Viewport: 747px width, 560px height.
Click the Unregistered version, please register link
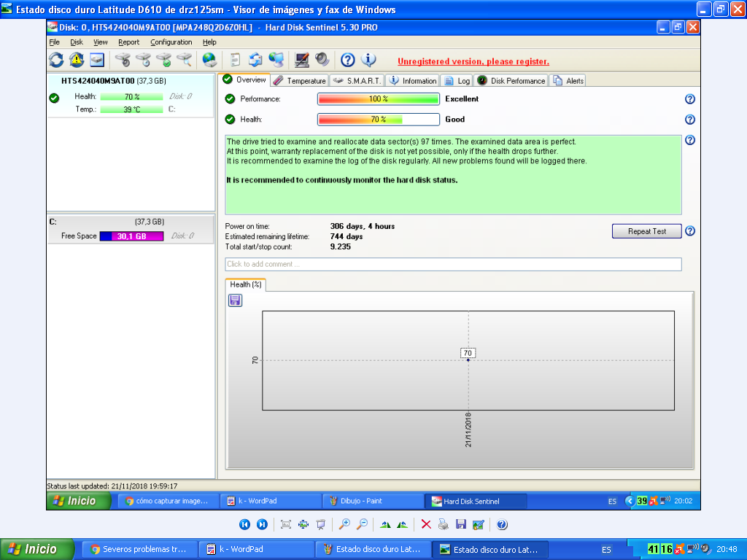[x=473, y=61]
